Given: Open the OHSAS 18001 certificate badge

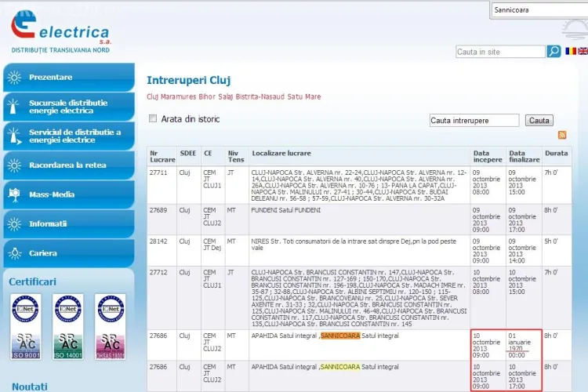Looking at the screenshot, I should pyautogui.click(x=110, y=327).
